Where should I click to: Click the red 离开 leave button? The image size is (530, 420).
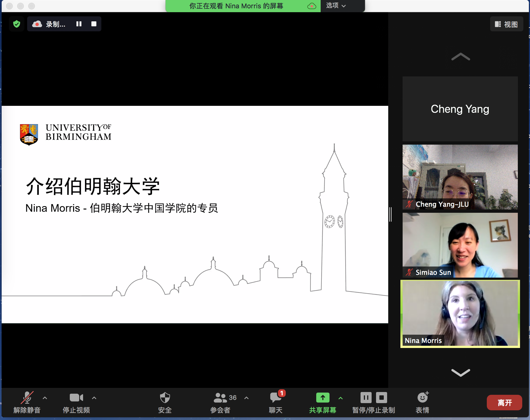click(504, 403)
